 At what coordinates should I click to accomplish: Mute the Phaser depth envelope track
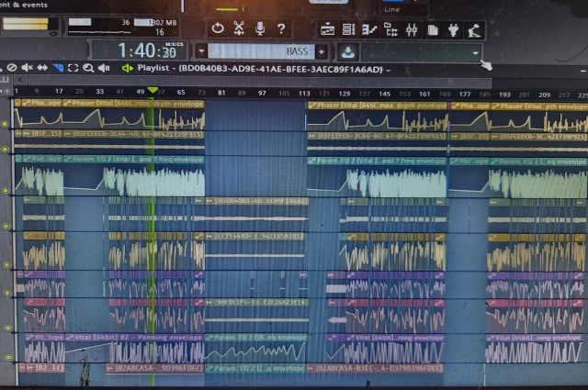[x=6, y=124]
